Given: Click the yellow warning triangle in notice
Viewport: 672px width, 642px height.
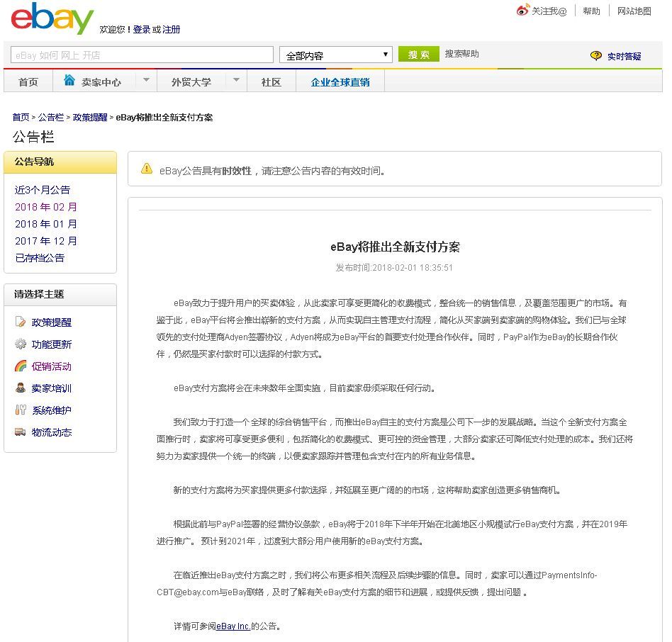Looking at the screenshot, I should pyautogui.click(x=147, y=169).
